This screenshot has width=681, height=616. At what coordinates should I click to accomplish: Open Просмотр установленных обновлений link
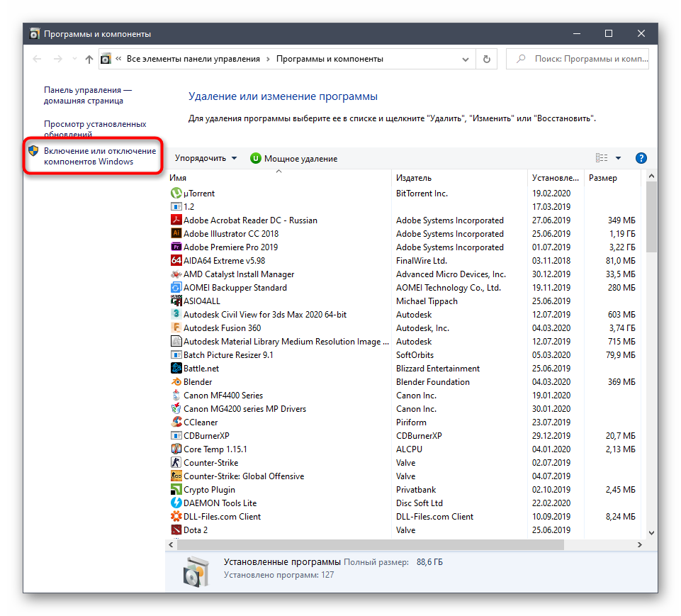(95, 128)
